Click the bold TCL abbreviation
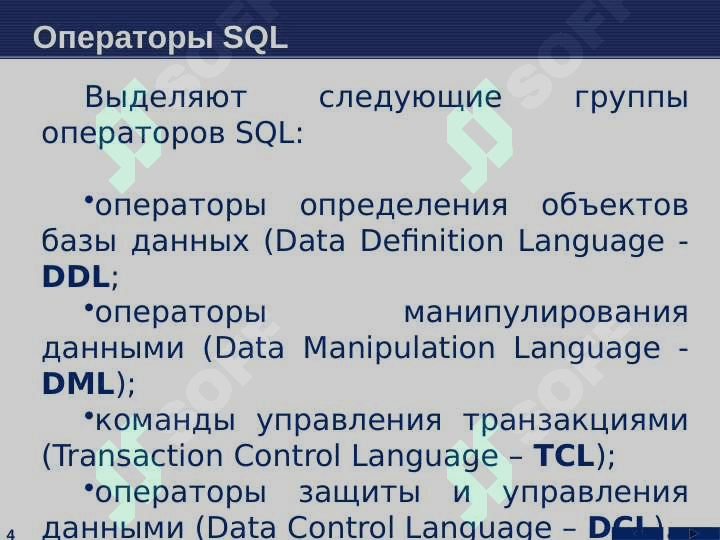Image resolution: width=720 pixels, height=540 pixels. (565, 456)
